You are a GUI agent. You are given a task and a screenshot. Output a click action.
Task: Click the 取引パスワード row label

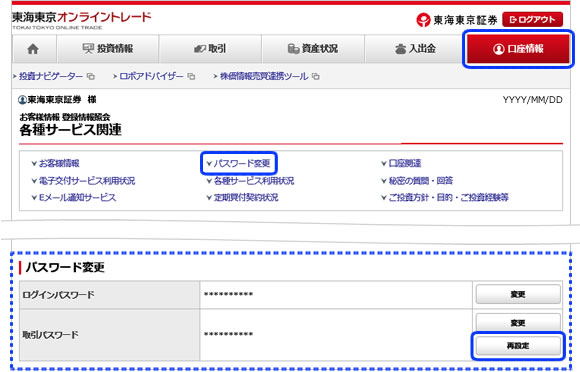pyautogui.click(x=50, y=335)
